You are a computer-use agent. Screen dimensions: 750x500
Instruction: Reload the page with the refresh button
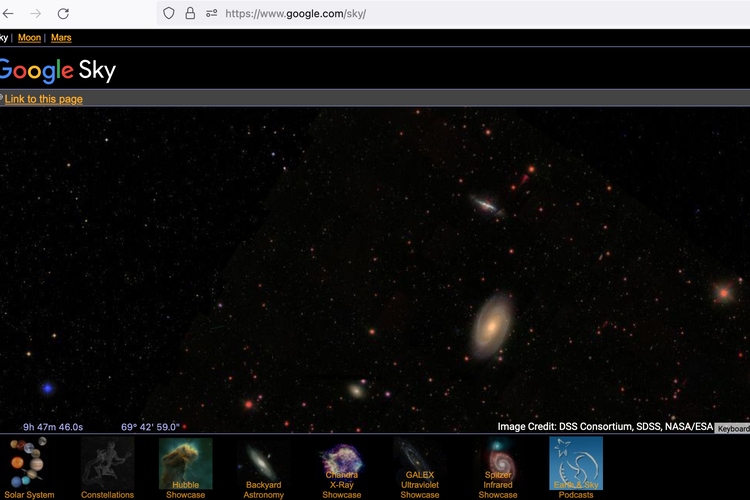[x=63, y=14]
